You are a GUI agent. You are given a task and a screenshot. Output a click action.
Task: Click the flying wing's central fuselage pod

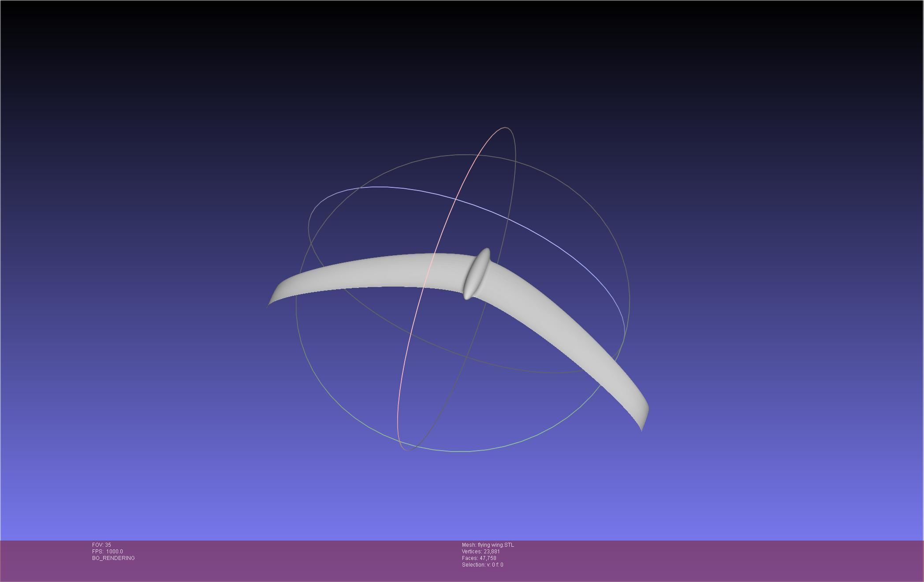(477, 274)
